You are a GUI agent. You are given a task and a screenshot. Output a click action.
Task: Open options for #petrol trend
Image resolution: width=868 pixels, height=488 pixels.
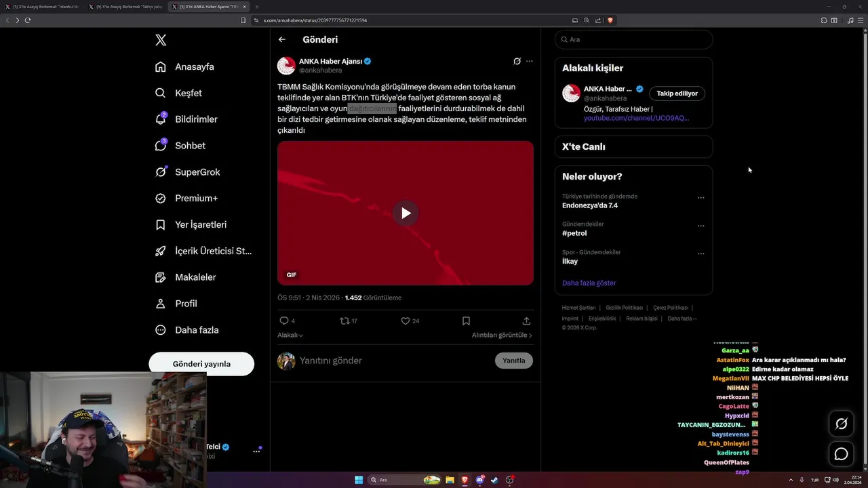point(701,226)
